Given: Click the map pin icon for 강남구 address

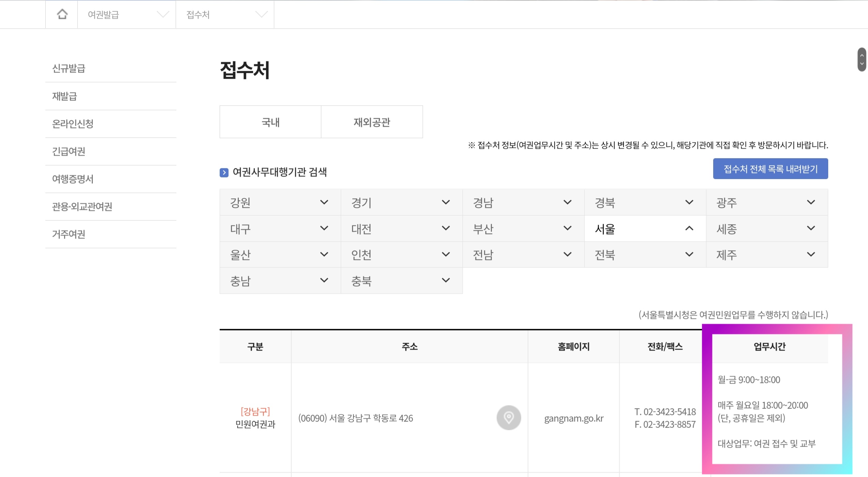Looking at the screenshot, I should point(509,418).
